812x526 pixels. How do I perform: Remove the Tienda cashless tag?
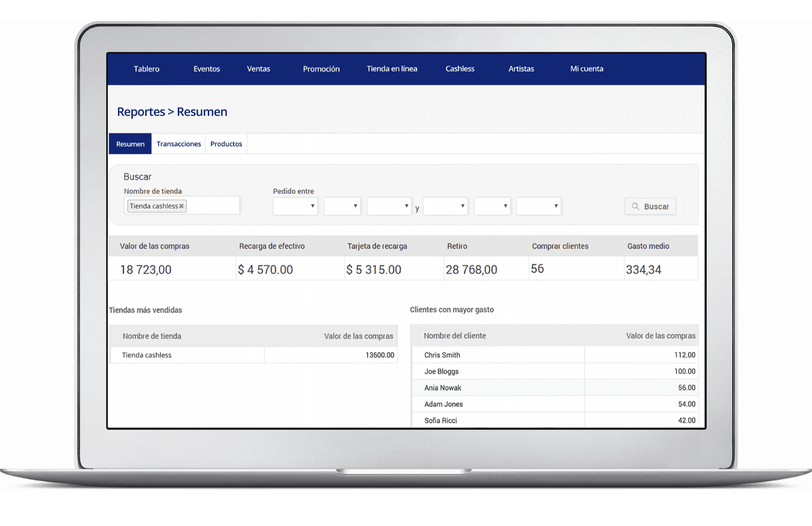(x=181, y=206)
